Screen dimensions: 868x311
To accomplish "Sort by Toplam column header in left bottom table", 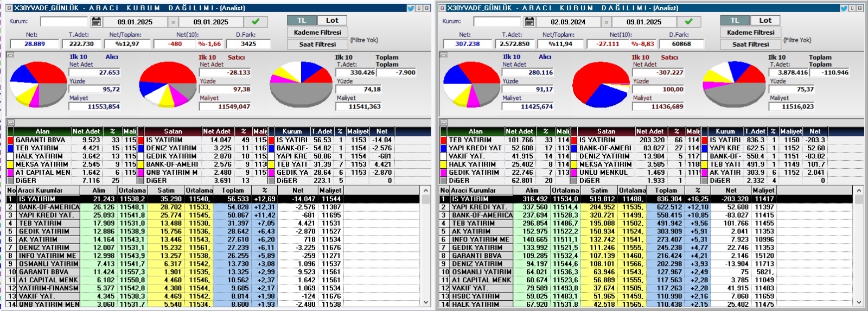I will point(233,191).
